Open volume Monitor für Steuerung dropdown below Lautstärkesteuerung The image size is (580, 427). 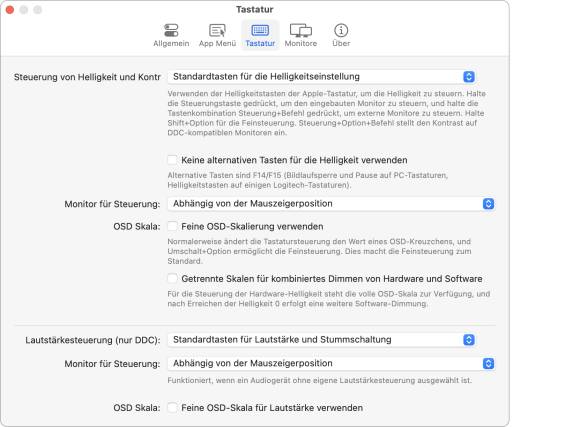(x=331, y=363)
